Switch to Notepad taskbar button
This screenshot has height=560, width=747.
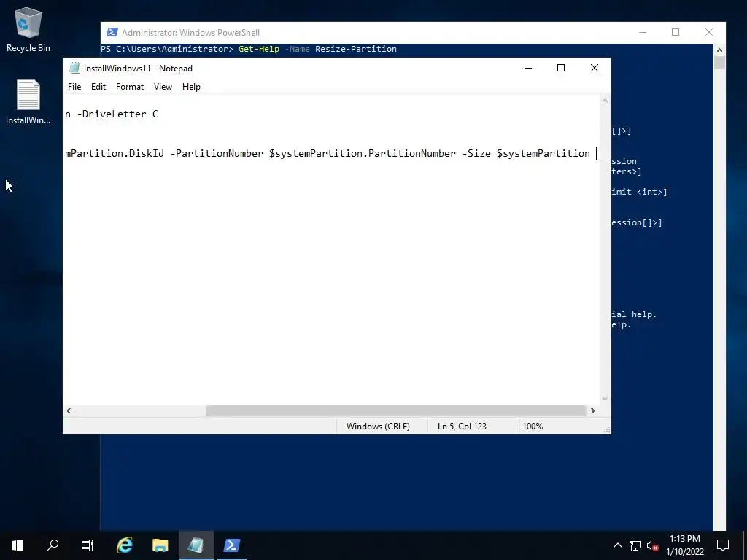pos(196,545)
